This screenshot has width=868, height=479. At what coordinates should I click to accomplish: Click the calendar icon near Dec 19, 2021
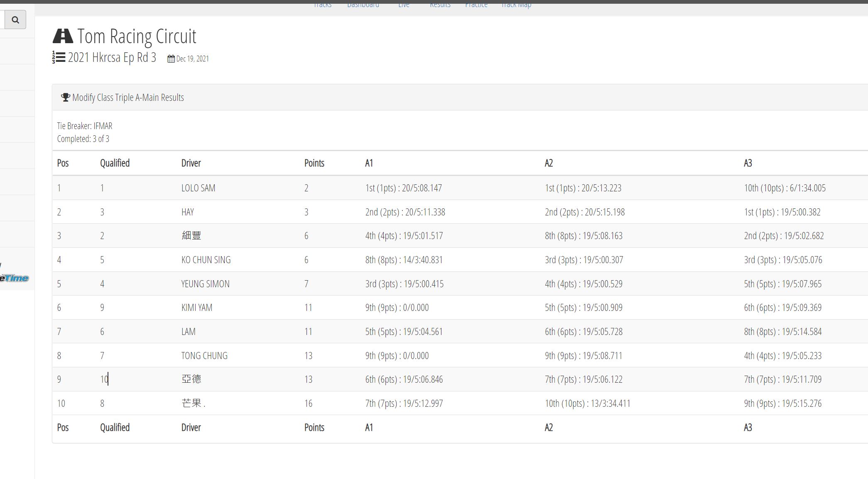171,59
